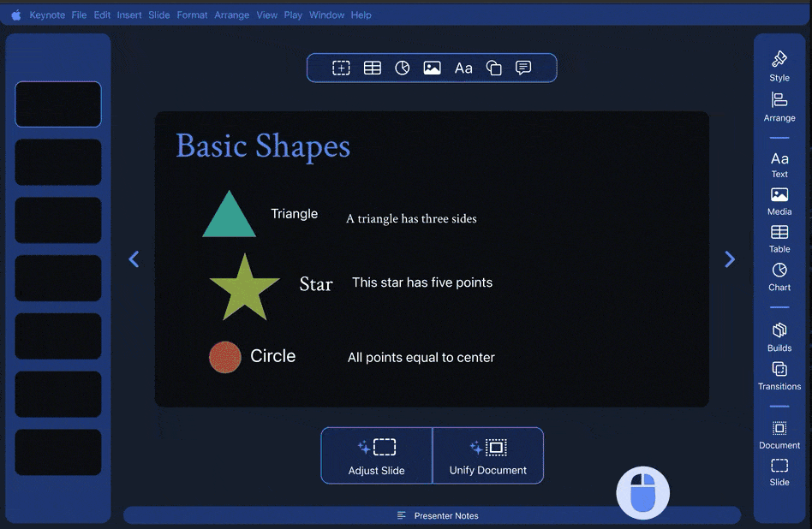This screenshot has height=529, width=812.
Task: Open the File menu
Action: click(79, 15)
